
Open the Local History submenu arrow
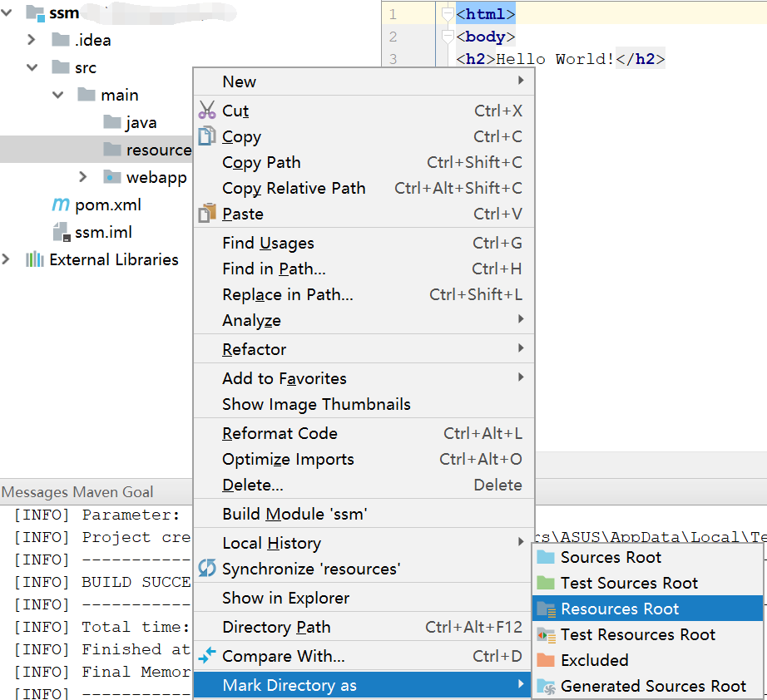tap(521, 541)
